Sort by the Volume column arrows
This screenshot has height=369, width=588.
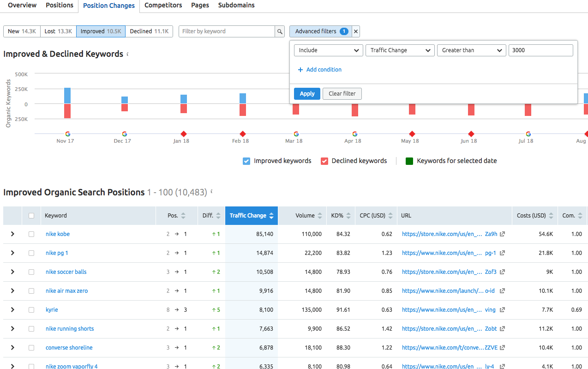click(x=319, y=216)
